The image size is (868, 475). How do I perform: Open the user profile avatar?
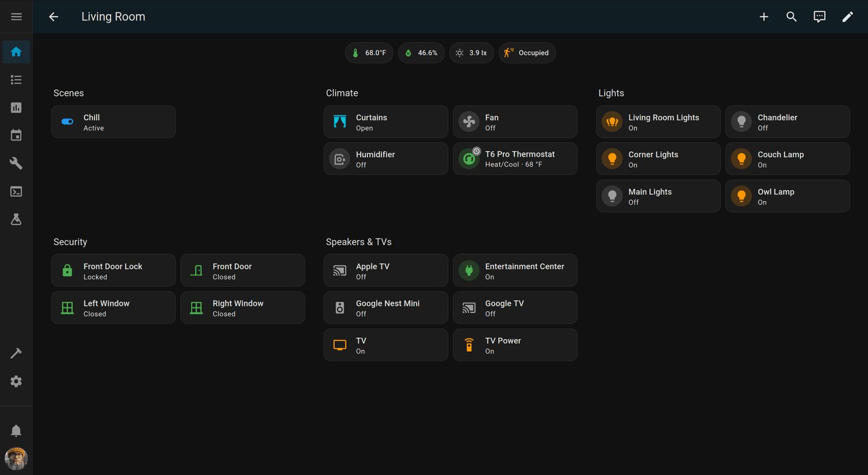[x=16, y=459]
